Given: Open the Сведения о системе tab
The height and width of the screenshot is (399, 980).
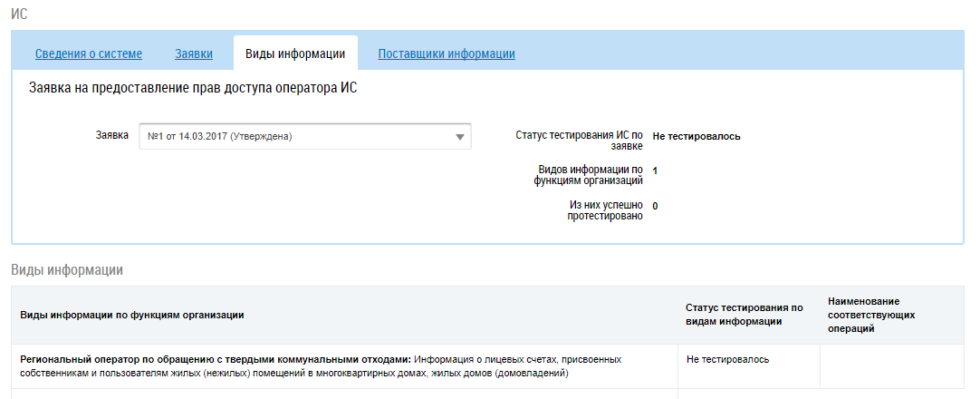Looking at the screenshot, I should click(x=89, y=54).
